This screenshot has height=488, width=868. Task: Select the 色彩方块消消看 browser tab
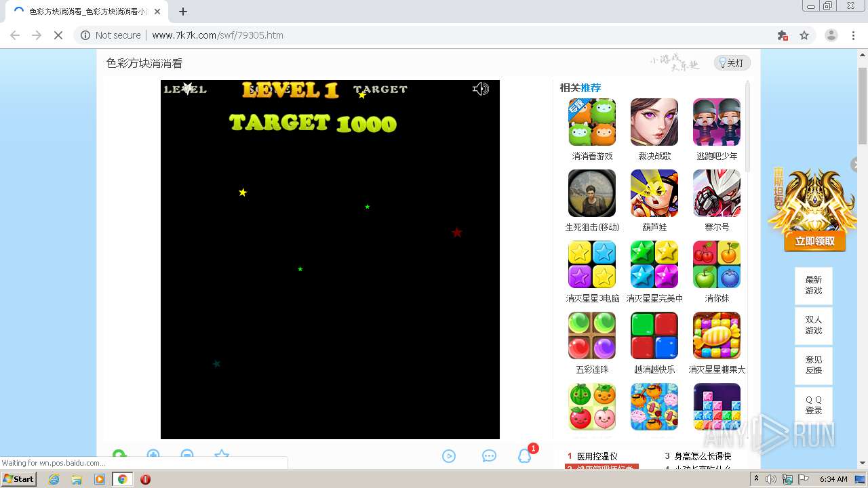[x=86, y=12]
